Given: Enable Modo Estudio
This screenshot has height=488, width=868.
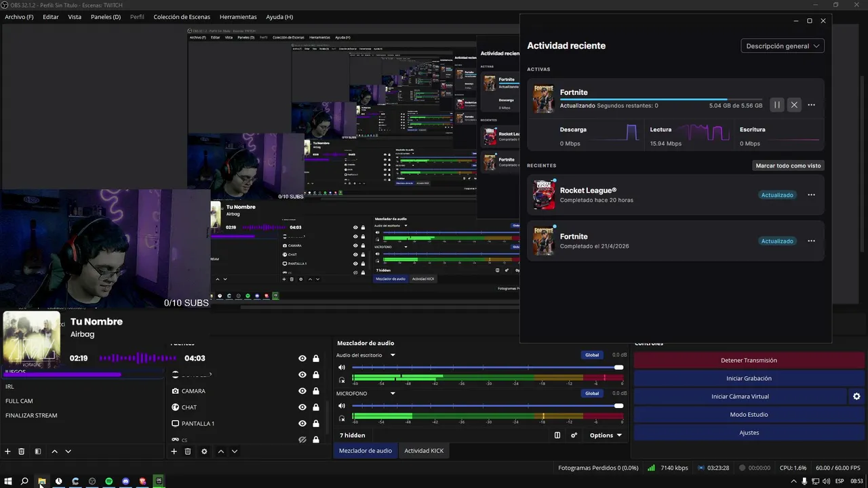Looking at the screenshot, I should pos(749,414).
